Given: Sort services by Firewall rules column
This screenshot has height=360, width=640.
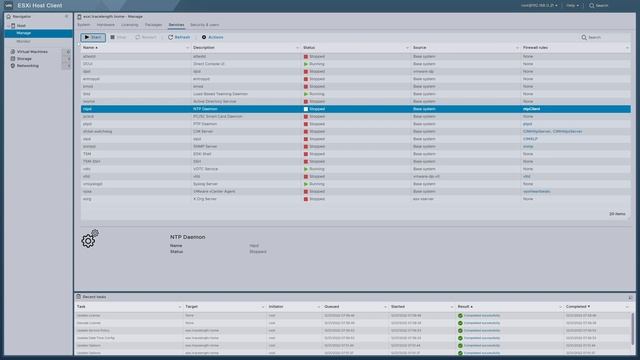Looking at the screenshot, I should click(x=535, y=48).
